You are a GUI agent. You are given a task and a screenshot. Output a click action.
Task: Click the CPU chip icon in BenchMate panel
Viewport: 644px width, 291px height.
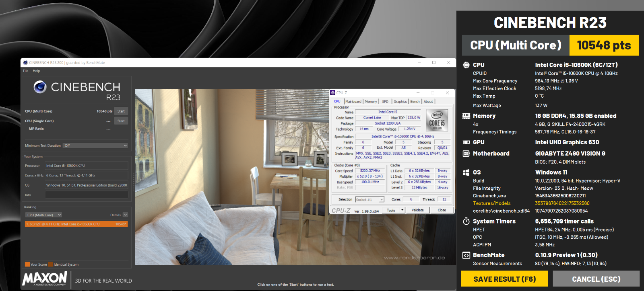coord(466,65)
